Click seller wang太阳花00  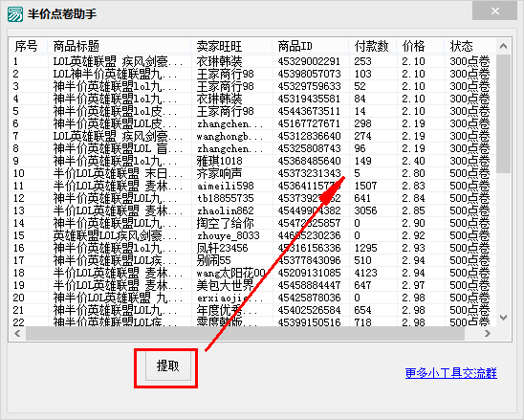pyautogui.click(x=230, y=273)
